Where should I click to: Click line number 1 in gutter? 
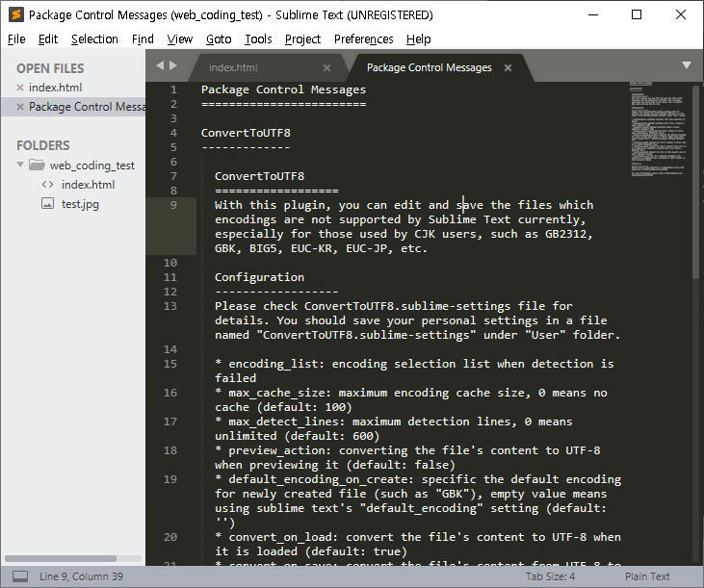coord(173,89)
